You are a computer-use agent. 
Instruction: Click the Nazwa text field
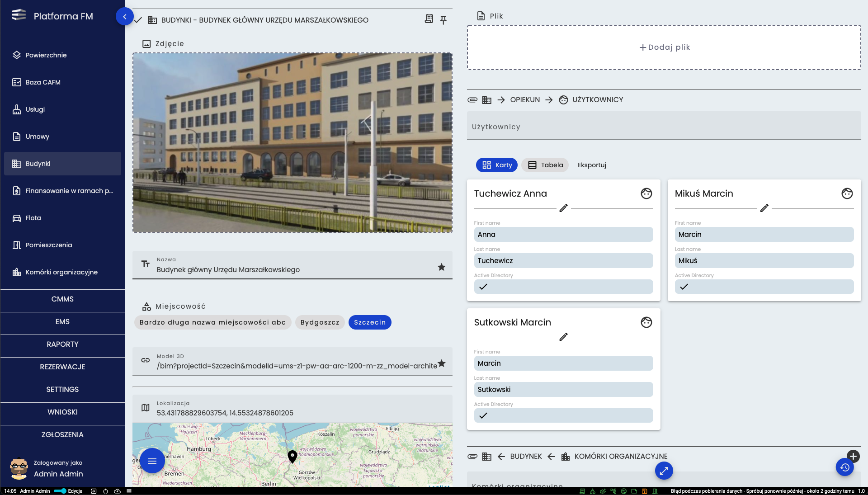coord(292,265)
